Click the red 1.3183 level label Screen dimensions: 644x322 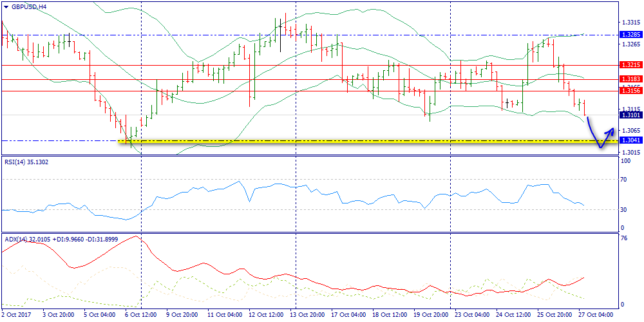pos(630,79)
